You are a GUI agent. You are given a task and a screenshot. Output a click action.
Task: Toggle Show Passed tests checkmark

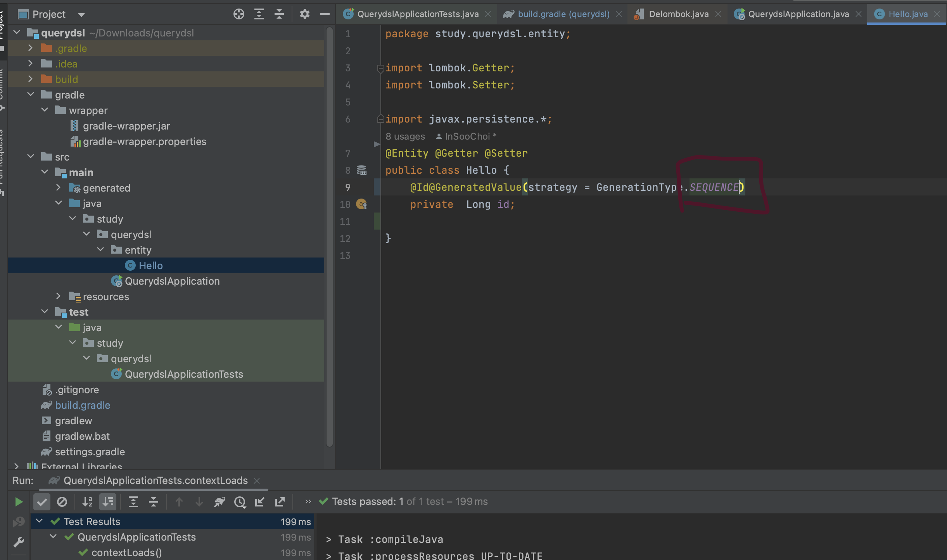pos(42,502)
